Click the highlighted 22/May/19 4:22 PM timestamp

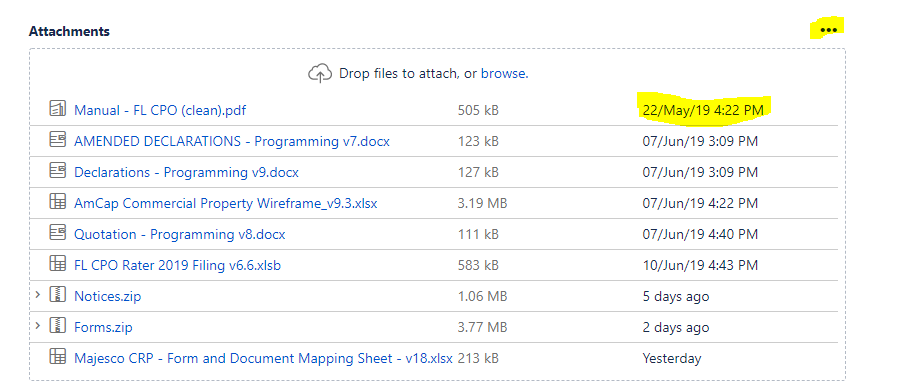[x=703, y=109]
